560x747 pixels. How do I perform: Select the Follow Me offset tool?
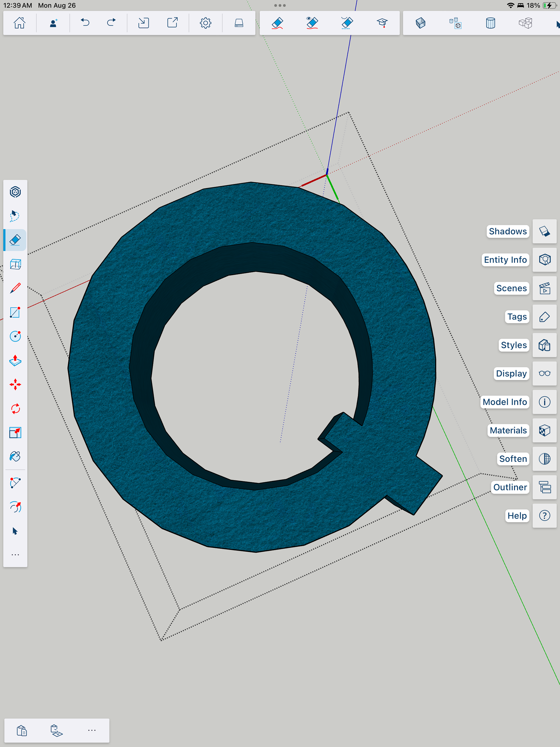15,507
